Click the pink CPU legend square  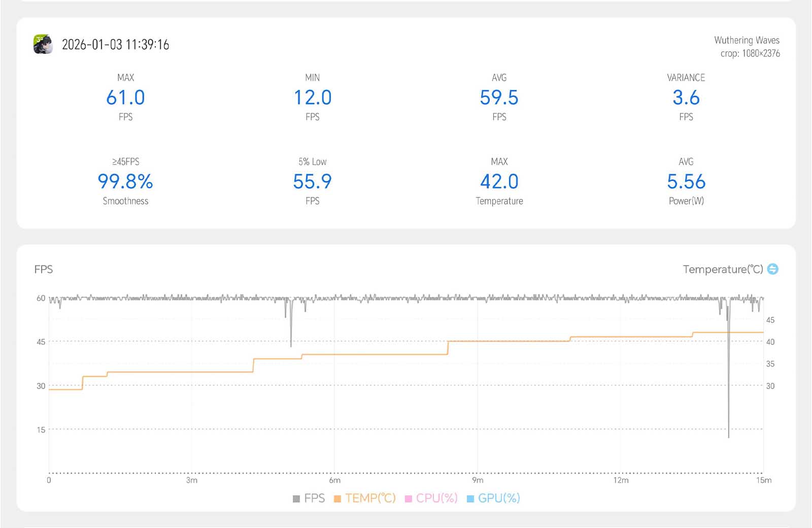(x=408, y=499)
